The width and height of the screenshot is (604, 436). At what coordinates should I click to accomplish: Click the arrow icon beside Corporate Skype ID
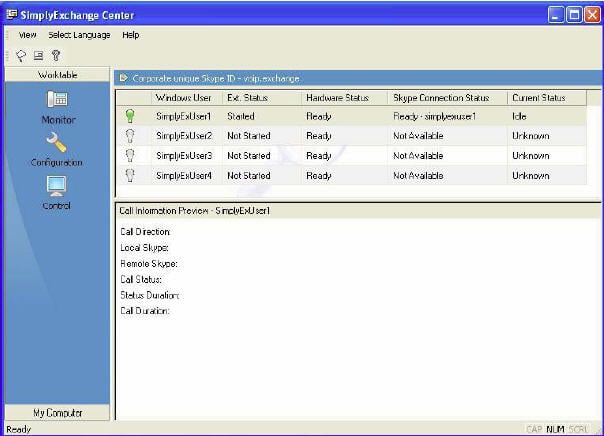pyautogui.click(x=123, y=77)
